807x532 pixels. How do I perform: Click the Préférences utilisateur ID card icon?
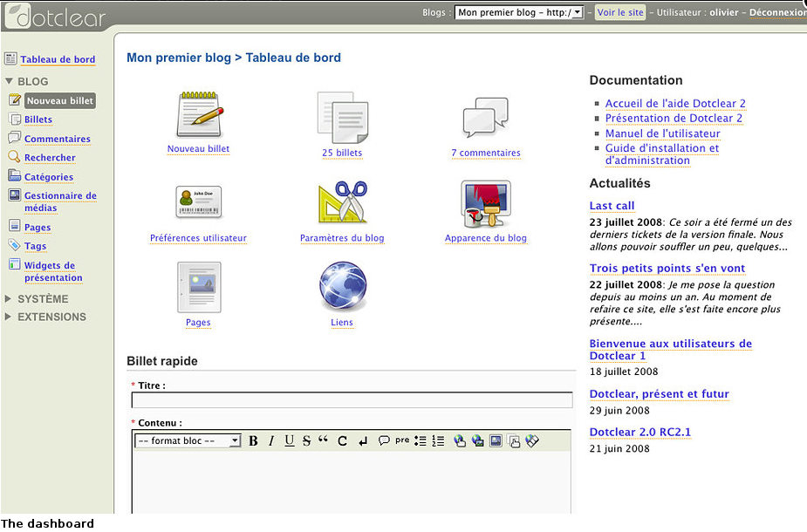[x=199, y=202]
